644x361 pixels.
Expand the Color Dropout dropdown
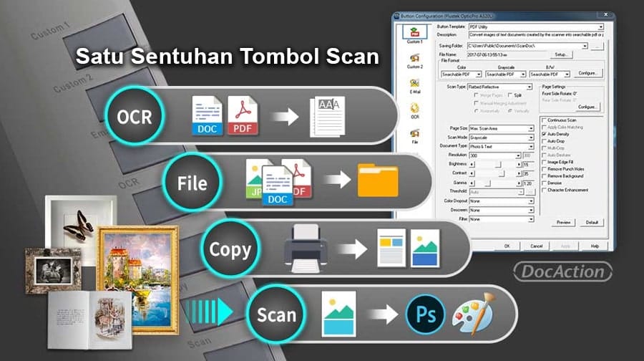click(531, 201)
